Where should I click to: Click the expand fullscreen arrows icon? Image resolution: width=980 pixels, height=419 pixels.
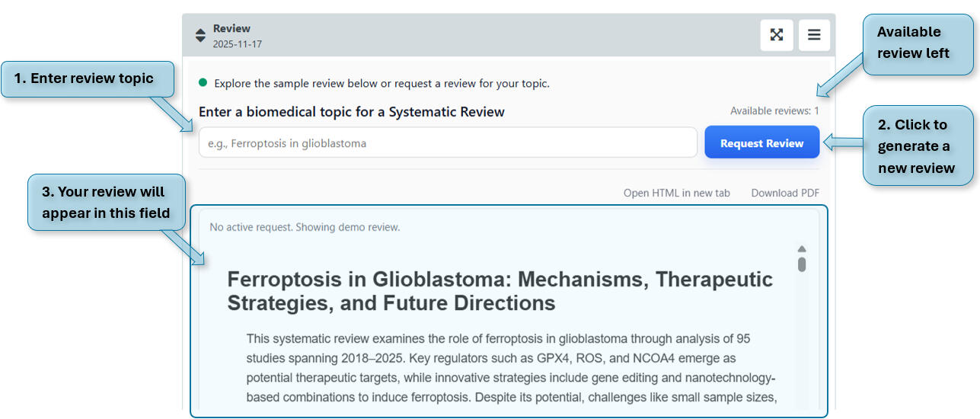point(776,35)
